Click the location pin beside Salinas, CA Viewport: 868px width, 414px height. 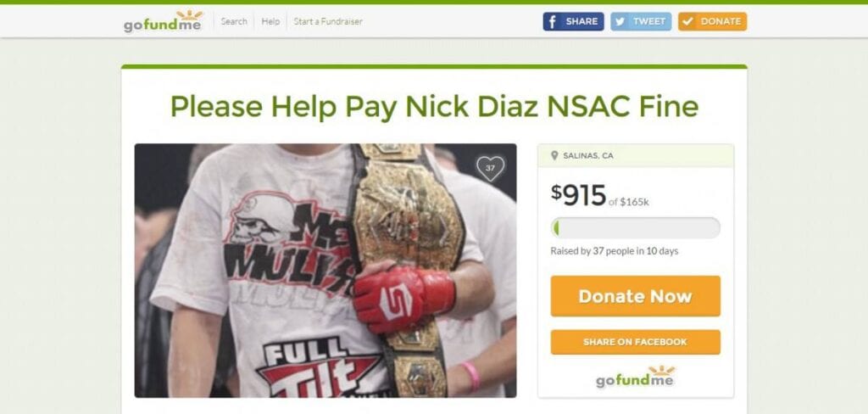[x=554, y=156]
